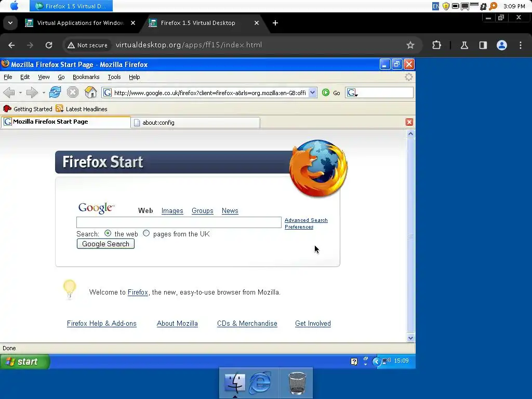
Task: Open Finder icon in the dock
Action: [234, 383]
